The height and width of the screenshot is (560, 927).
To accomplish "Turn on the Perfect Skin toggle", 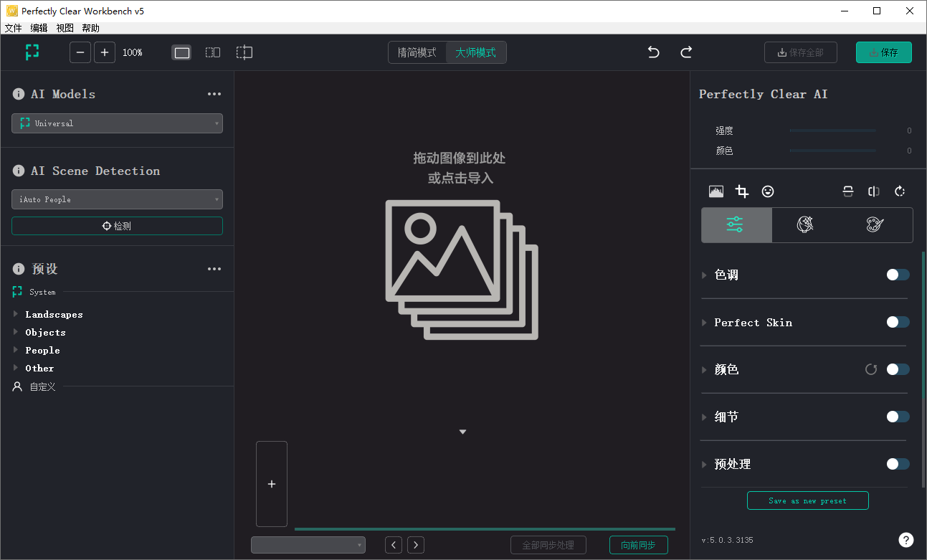I will (898, 322).
